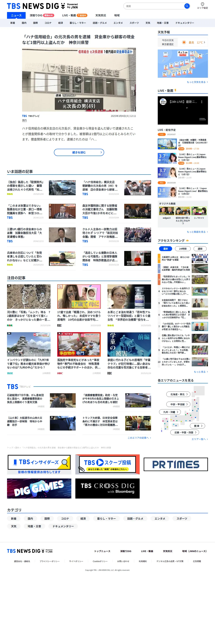
Task: Open the プライバシーポリシー footer link
Action: 50,561
